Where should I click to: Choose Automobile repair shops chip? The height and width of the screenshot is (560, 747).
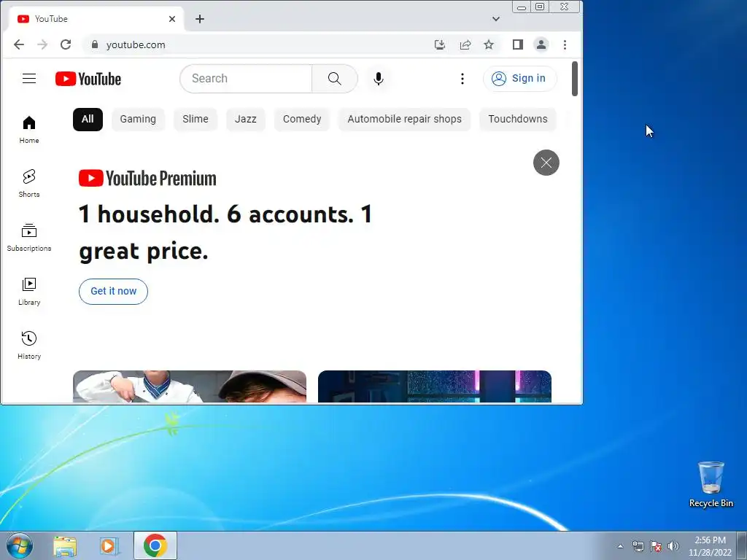(x=404, y=119)
